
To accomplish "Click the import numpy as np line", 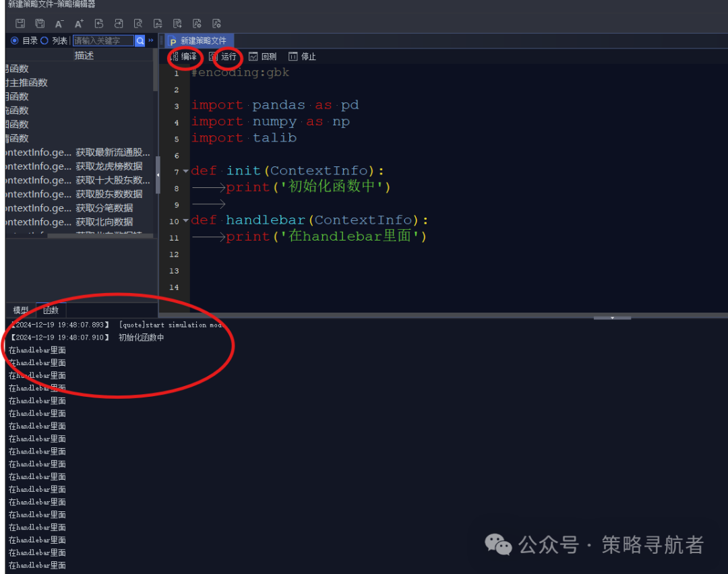I will coord(270,121).
